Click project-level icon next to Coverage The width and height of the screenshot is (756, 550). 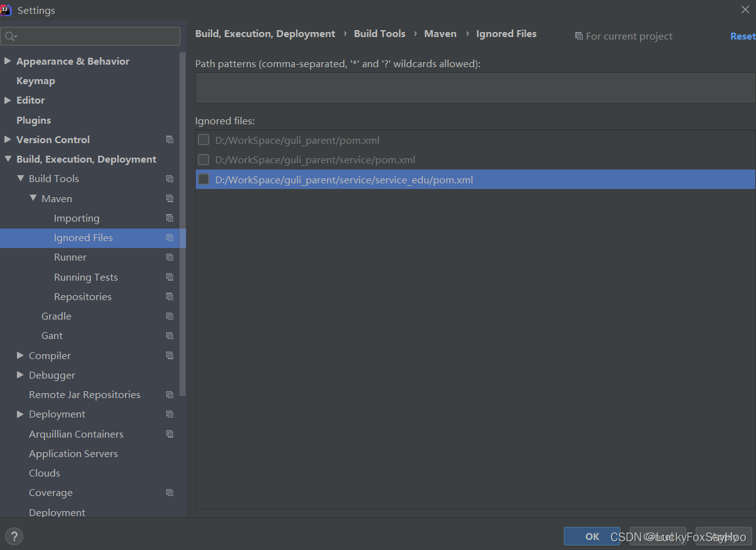(169, 493)
